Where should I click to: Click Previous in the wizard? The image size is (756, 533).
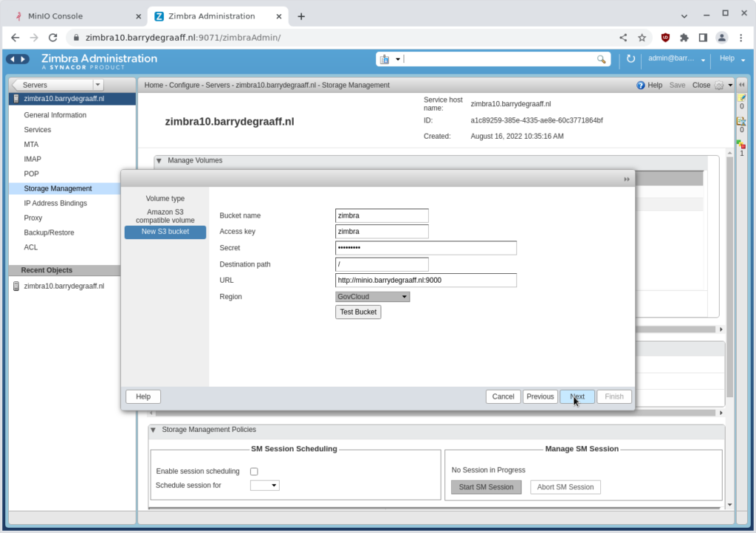pos(540,396)
